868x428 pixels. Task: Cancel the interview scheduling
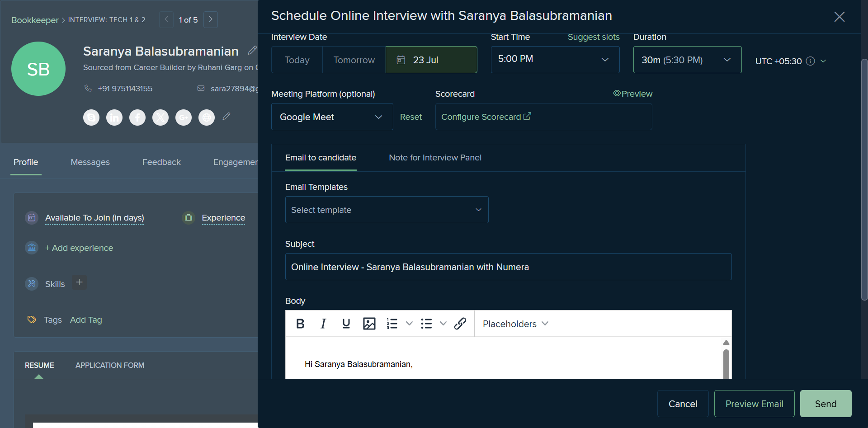click(683, 404)
